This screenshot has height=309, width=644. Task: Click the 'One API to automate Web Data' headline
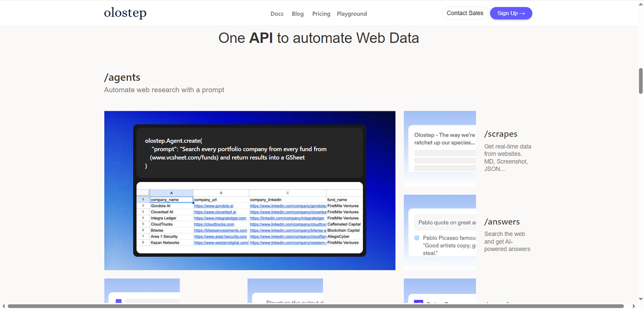[x=319, y=38]
